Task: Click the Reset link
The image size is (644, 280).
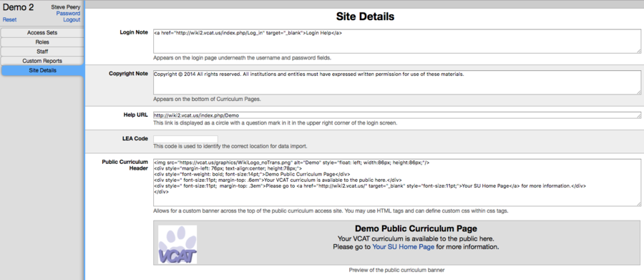Action: [x=9, y=20]
